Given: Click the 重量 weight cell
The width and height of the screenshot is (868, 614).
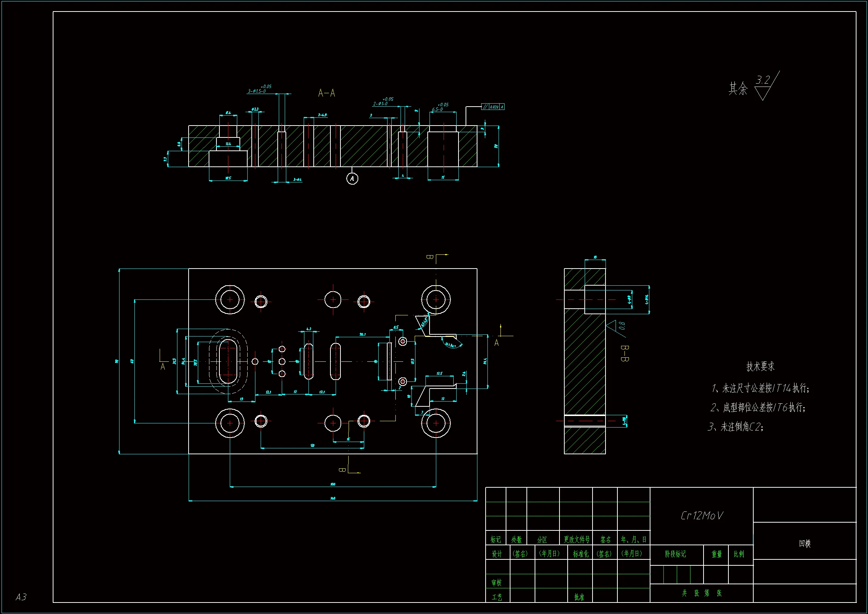Looking at the screenshot, I should point(717,554).
